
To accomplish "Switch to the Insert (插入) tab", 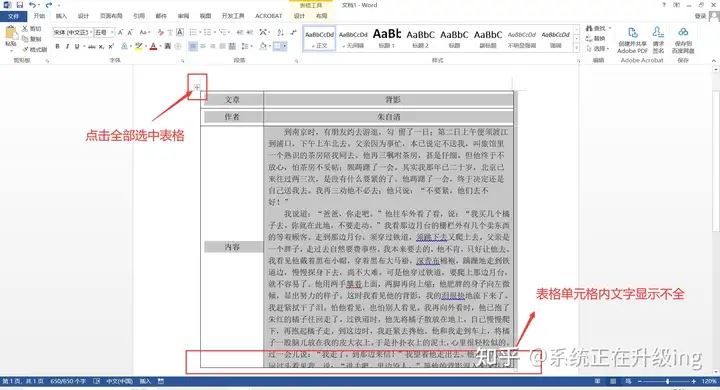I will click(x=62, y=16).
